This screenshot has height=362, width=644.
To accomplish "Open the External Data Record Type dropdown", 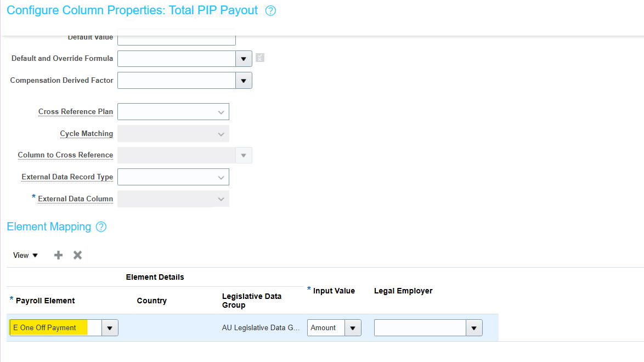I will (x=222, y=177).
